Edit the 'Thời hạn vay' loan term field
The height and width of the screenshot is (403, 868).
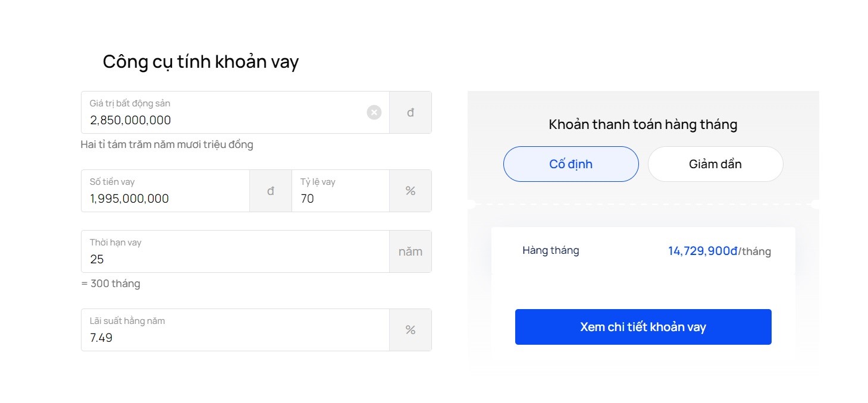(235, 251)
